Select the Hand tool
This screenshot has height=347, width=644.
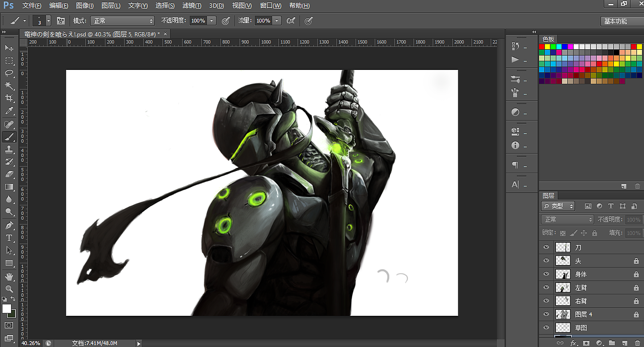click(x=9, y=277)
